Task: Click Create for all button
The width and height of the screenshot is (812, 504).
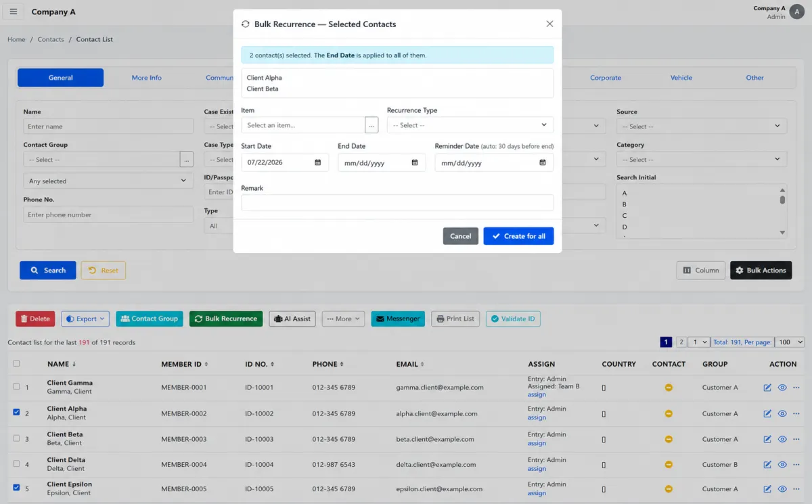Action: pyautogui.click(x=519, y=236)
